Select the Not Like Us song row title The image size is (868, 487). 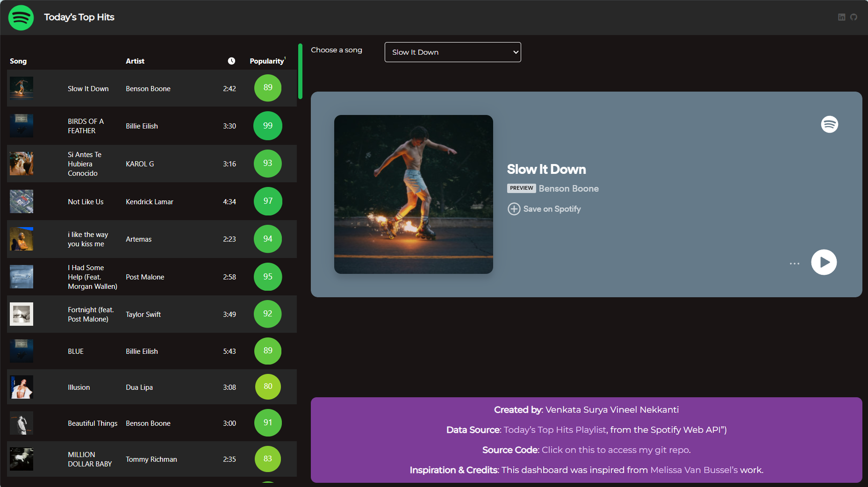pyautogui.click(x=86, y=202)
